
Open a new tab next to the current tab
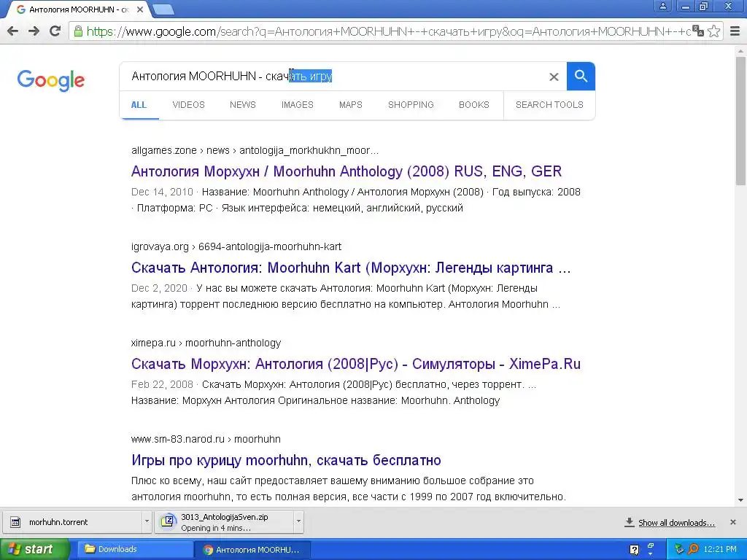coord(163,9)
